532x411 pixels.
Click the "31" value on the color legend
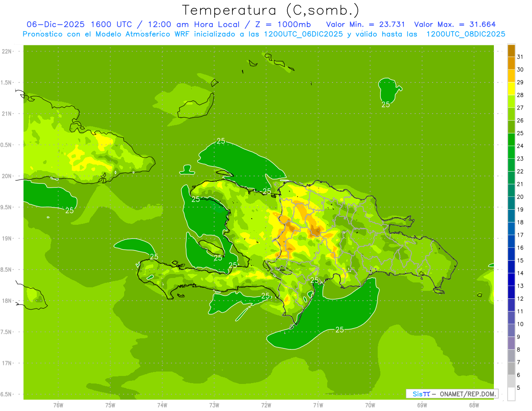point(520,57)
